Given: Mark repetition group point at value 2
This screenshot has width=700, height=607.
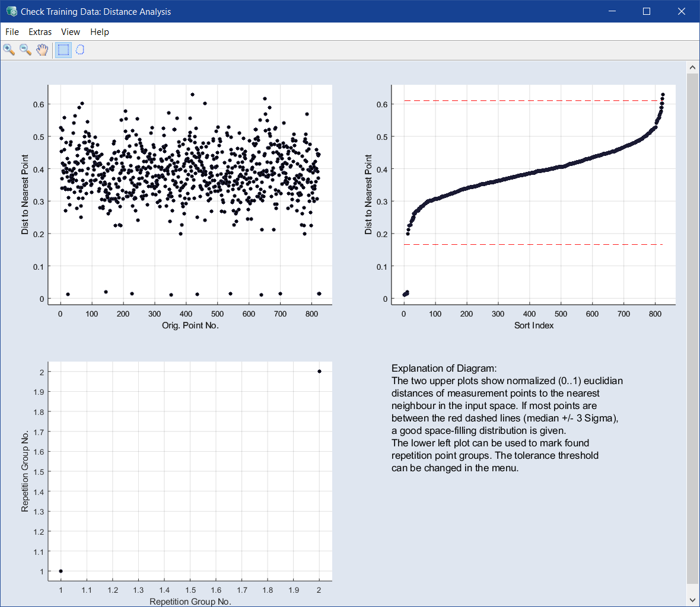Looking at the screenshot, I should coord(319,372).
